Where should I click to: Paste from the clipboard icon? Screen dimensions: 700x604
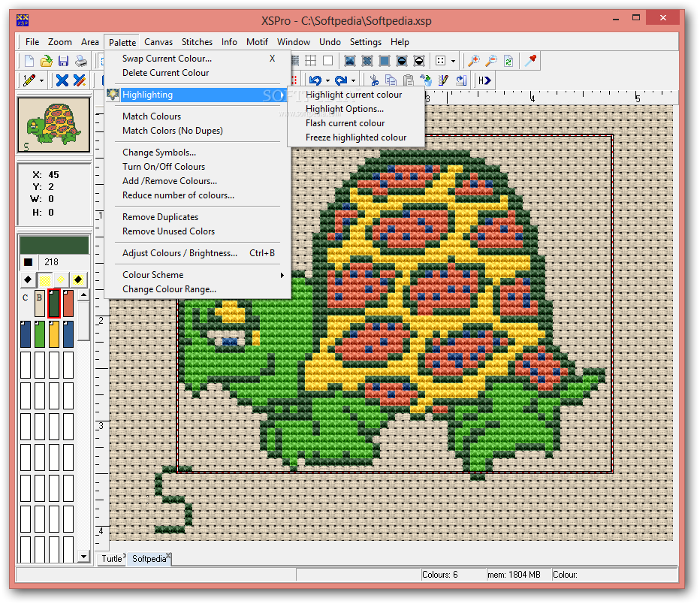click(408, 80)
